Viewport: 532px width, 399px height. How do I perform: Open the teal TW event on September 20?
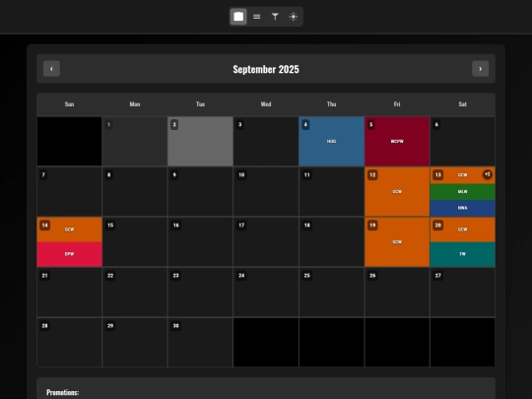[462, 254]
